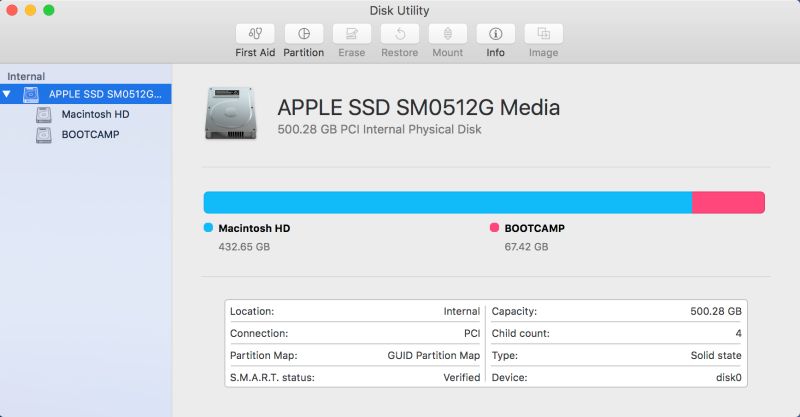Image resolution: width=800 pixels, height=417 pixels.
Task: Select BOOTCAMP volume in sidebar
Action: click(90, 135)
